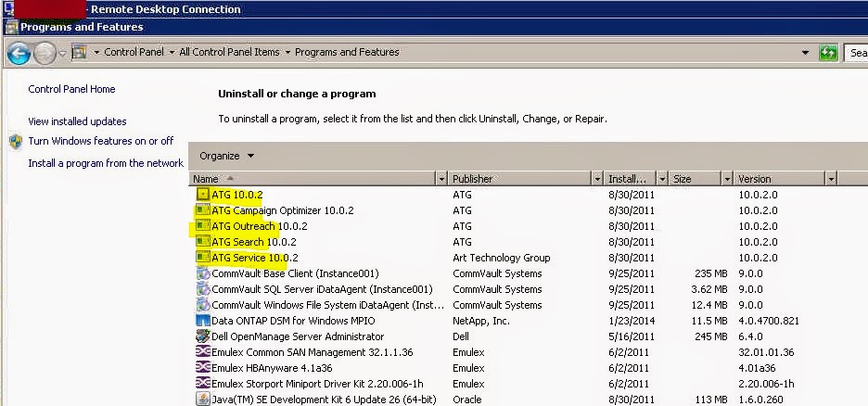
Task: Click the green refresh button in address bar
Action: pyautogui.click(x=828, y=53)
